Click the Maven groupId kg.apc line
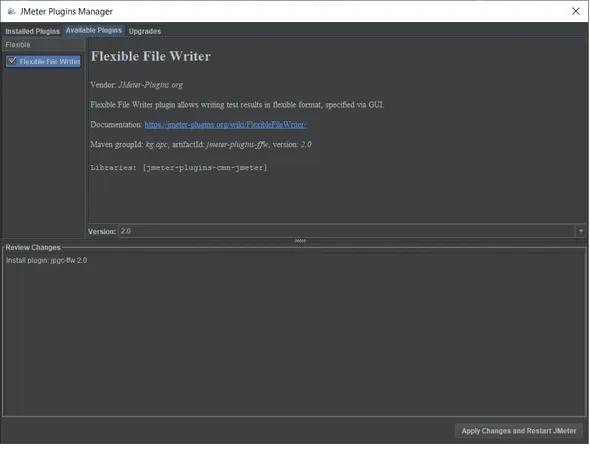Viewport: 590px width, 454px height. click(x=201, y=144)
